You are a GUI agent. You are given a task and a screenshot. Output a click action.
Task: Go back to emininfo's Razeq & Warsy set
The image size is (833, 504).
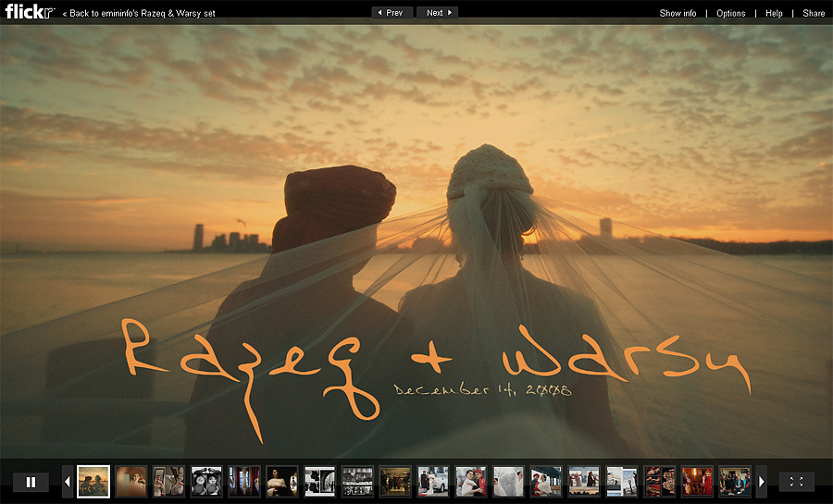139,14
